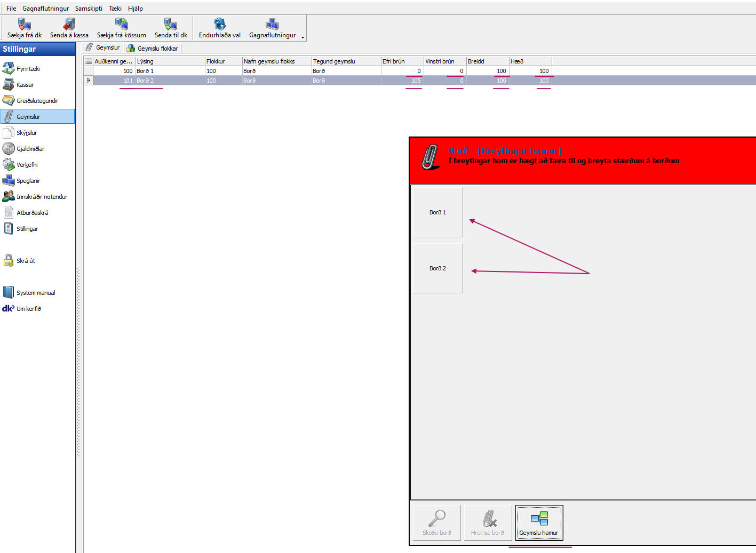Toggle the Geymslu hamur button

[x=539, y=523]
